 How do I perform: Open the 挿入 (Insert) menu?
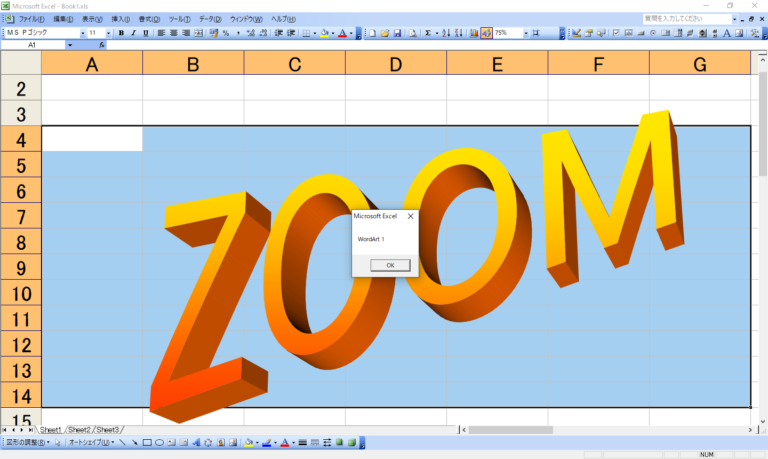[120, 19]
